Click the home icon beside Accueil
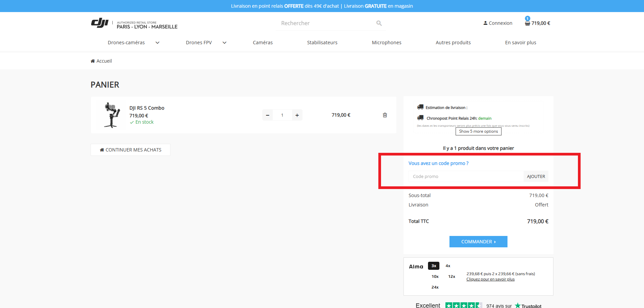This screenshot has height=308, width=644. point(93,61)
